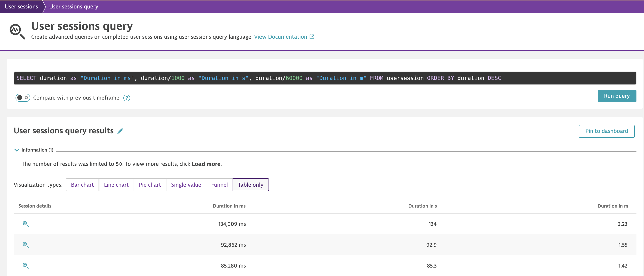This screenshot has height=276, width=644.
Task: Select the Funnel visualization type
Action: pyautogui.click(x=219, y=185)
